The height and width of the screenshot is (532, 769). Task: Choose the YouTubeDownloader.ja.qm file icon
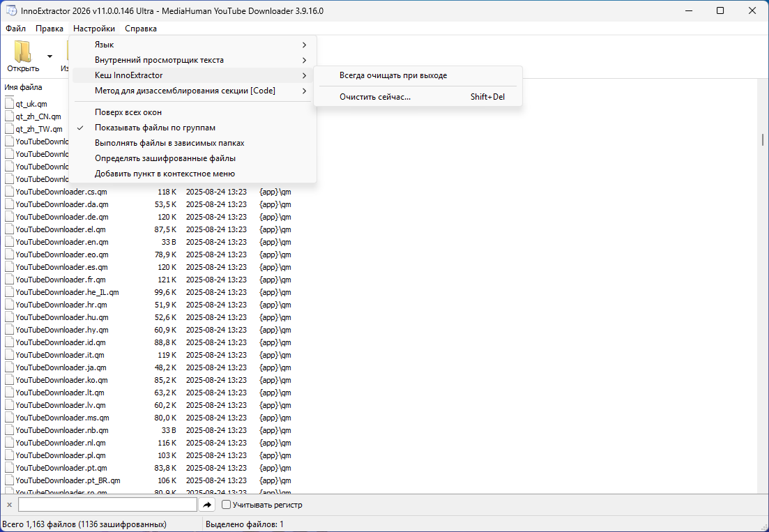[9, 367]
